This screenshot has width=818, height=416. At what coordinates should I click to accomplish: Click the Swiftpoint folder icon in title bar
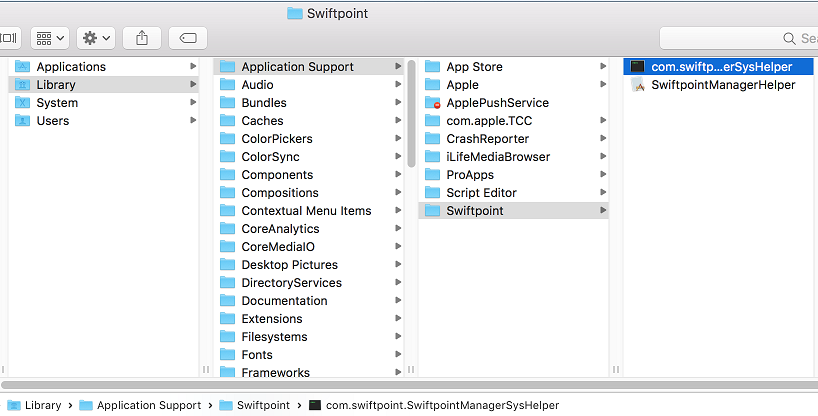pos(295,13)
